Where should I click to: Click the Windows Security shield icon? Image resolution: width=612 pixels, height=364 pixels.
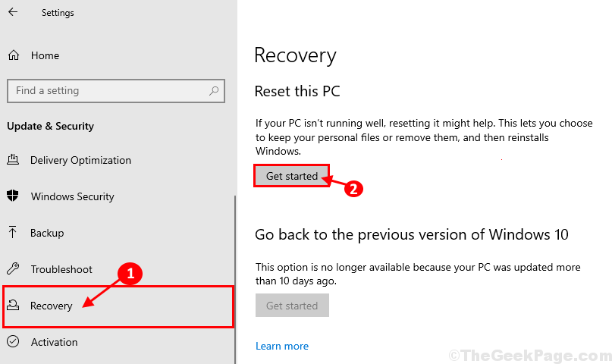tap(13, 196)
